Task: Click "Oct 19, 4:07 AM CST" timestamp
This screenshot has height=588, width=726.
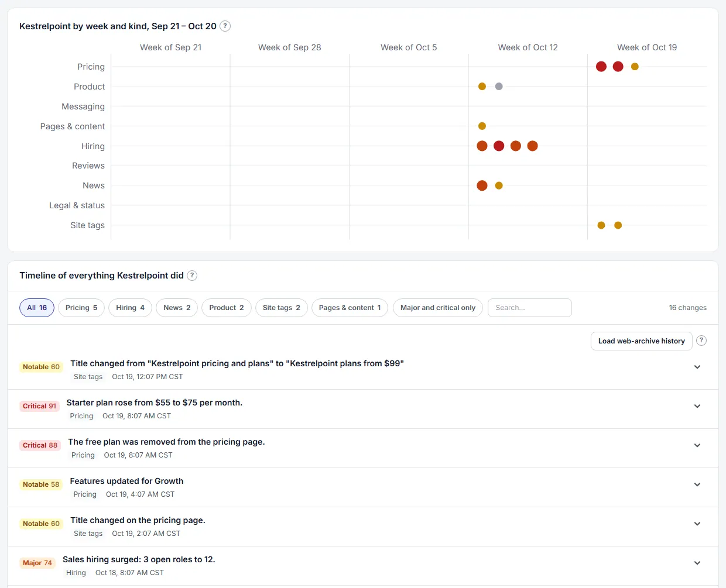Action: (x=140, y=494)
